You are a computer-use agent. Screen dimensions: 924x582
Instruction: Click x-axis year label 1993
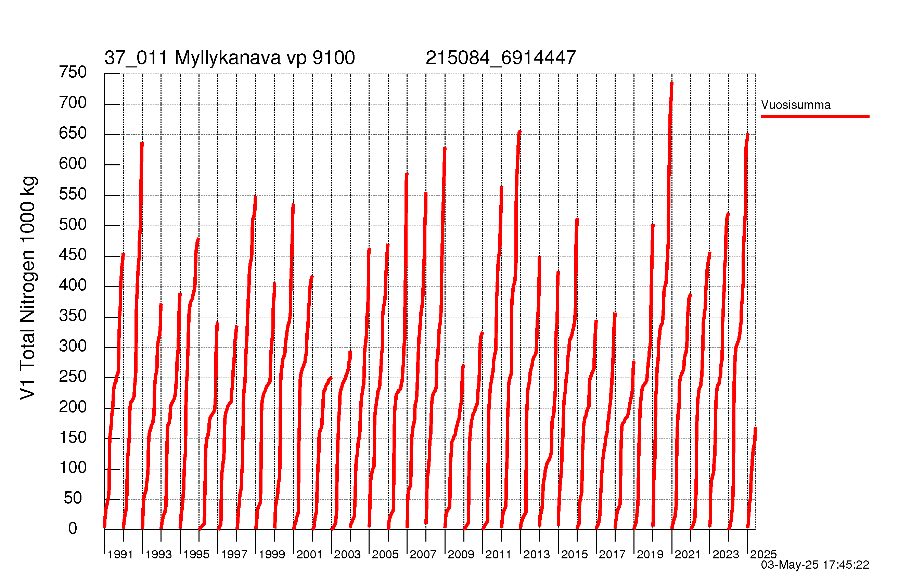pos(158,555)
